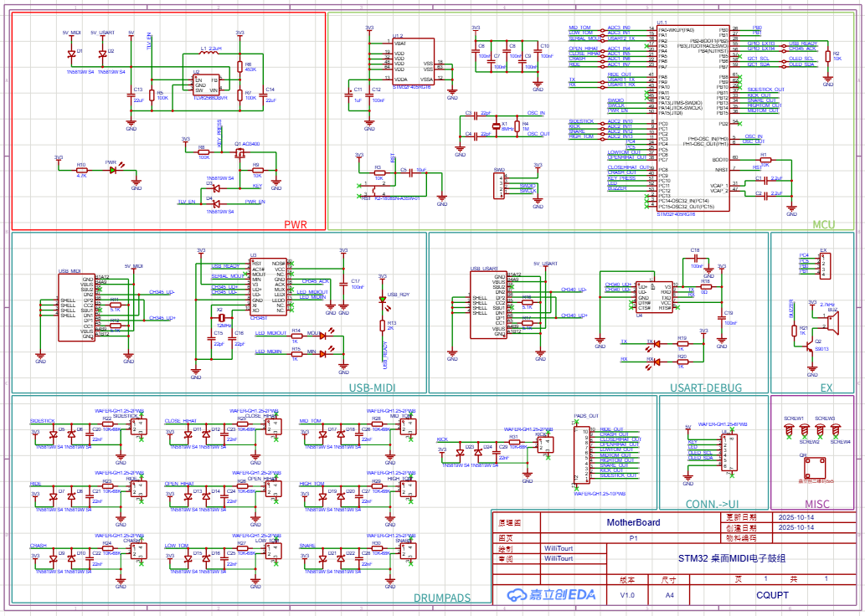Click the PWR indicator LED symbol
This screenshot has width=865, height=616.
(x=113, y=170)
